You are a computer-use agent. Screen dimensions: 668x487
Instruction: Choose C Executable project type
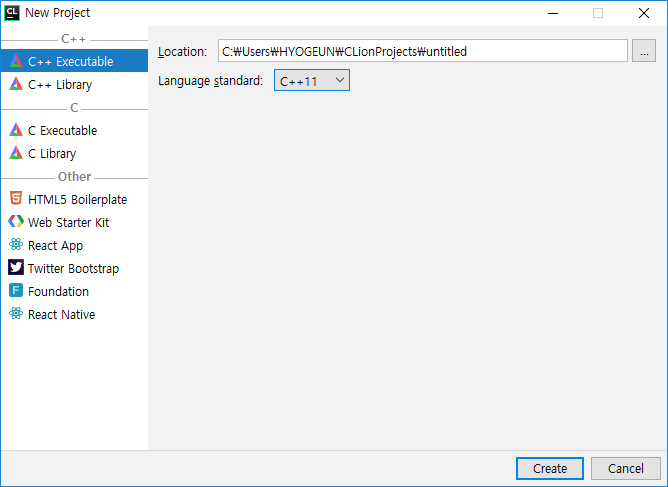click(75, 130)
